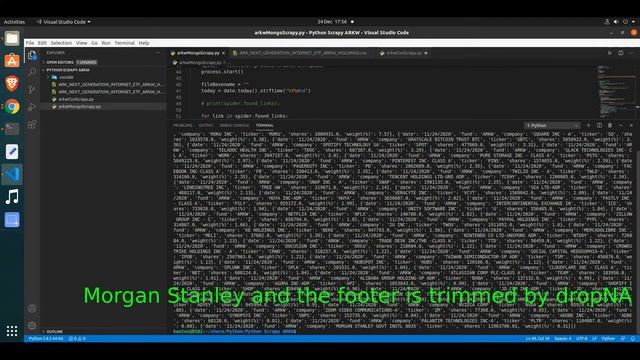Switch to arkwMongoScrapy.py editor tab
Viewport: 640px width, 360px height.
tap(198, 53)
